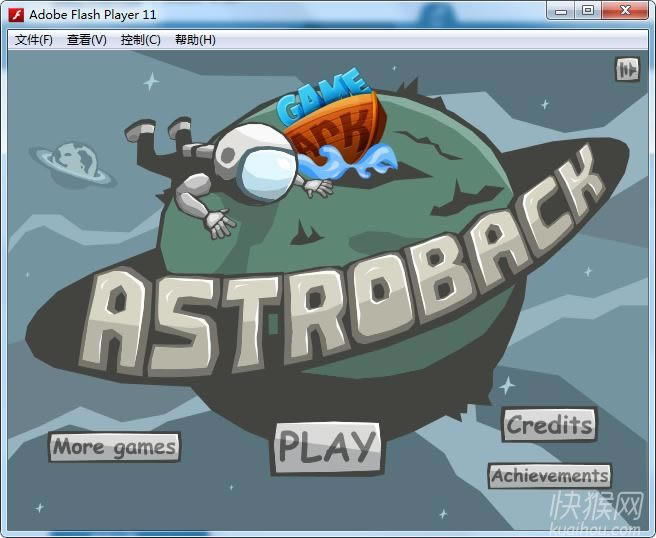This screenshot has height=538, width=656.
Task: Start the game with the PLAY button
Action: [x=327, y=447]
